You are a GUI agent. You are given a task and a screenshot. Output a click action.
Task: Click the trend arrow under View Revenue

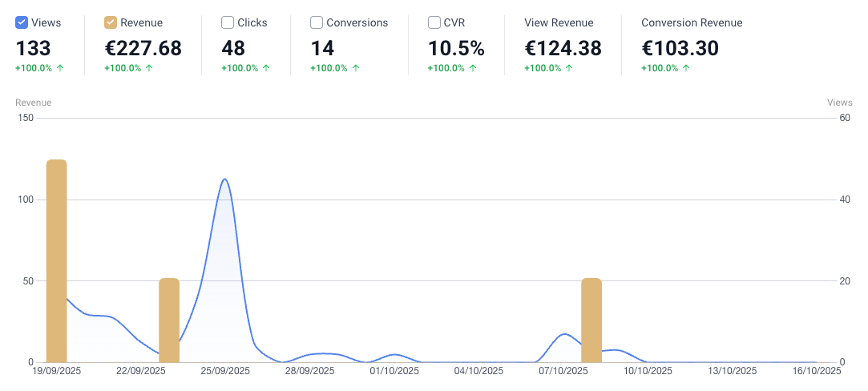pos(569,68)
